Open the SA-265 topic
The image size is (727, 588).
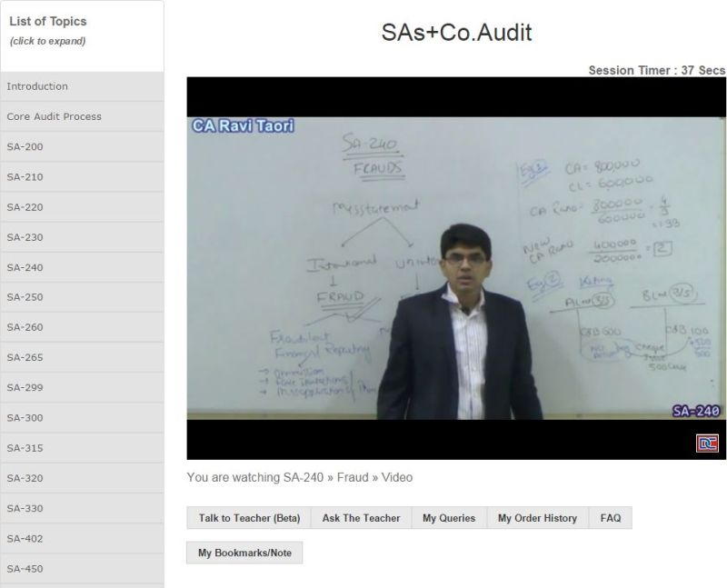pyautogui.click(x=82, y=357)
